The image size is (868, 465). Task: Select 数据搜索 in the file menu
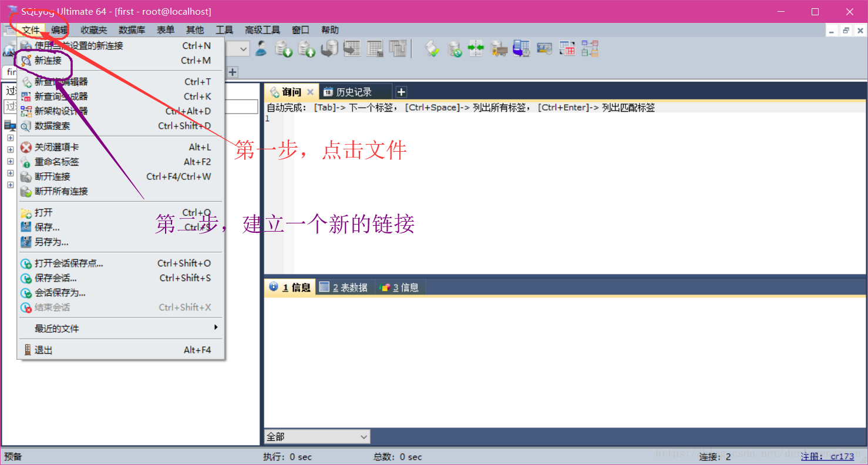pyautogui.click(x=121, y=126)
